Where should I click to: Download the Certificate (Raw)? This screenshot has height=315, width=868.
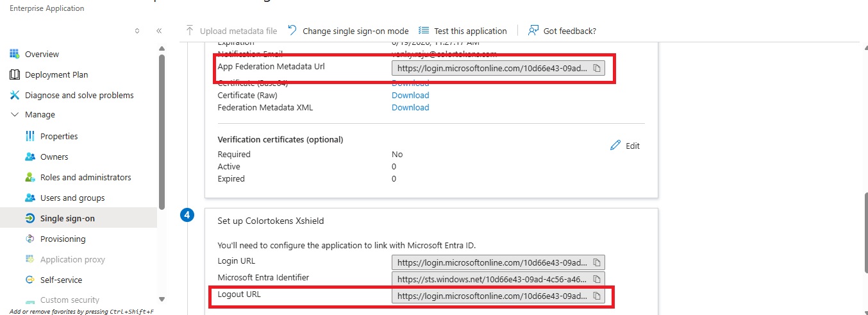point(410,95)
